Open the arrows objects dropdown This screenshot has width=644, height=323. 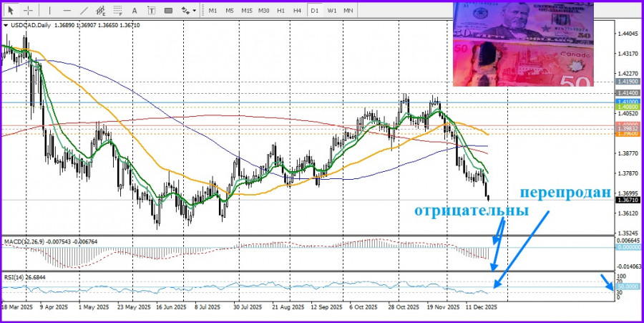point(188,11)
